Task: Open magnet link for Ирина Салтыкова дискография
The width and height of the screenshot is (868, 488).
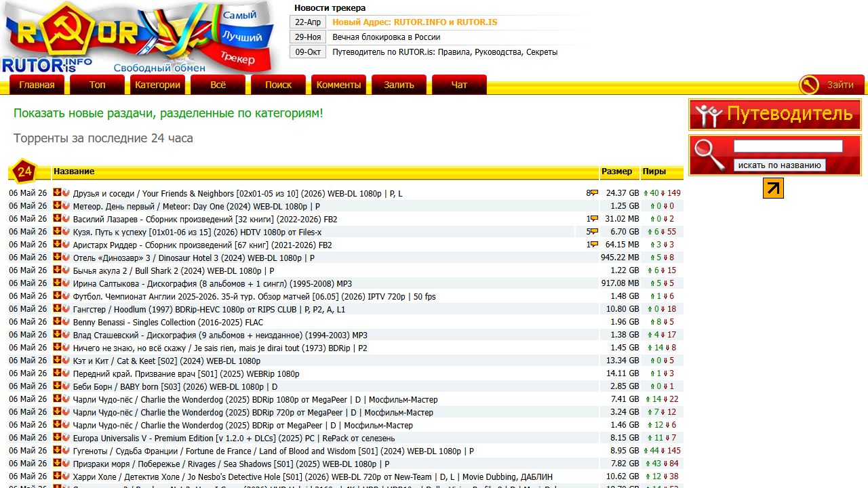Action: pos(66,283)
